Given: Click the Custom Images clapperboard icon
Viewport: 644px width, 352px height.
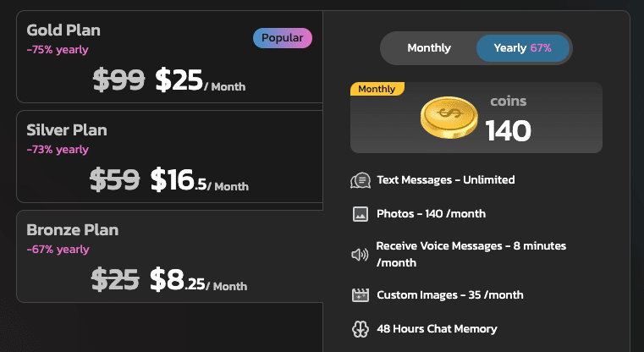Looking at the screenshot, I should click(x=360, y=295).
